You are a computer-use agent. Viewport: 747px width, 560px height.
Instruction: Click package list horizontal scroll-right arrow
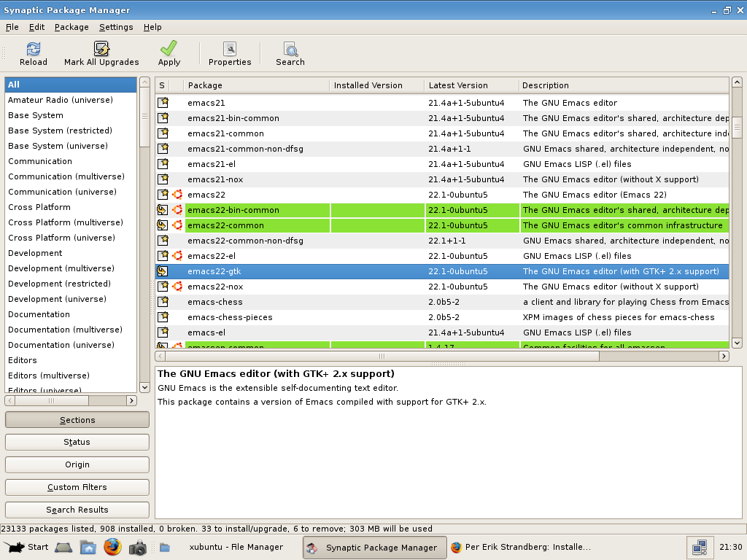tap(724, 356)
